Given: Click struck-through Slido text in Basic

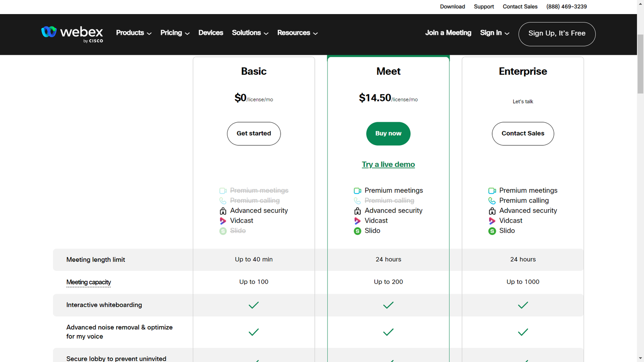Looking at the screenshot, I should point(238,231).
